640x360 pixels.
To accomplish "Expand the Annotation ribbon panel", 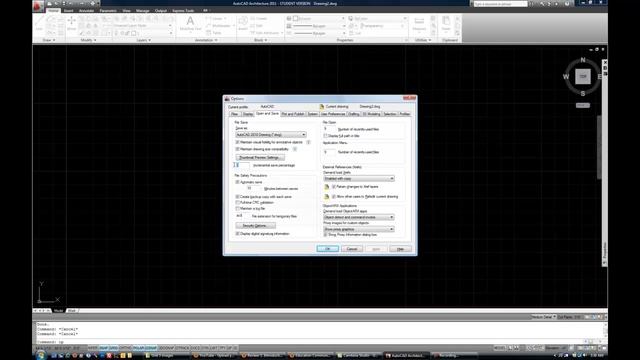I will pyautogui.click(x=206, y=40).
